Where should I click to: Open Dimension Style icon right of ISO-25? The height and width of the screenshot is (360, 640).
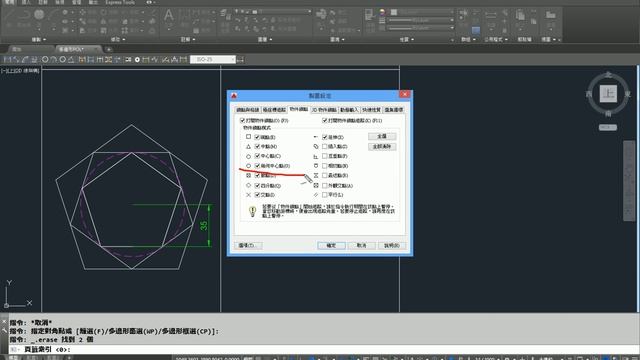point(240,60)
